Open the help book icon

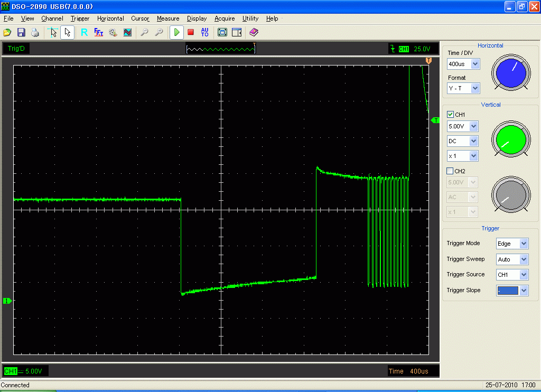tap(254, 33)
